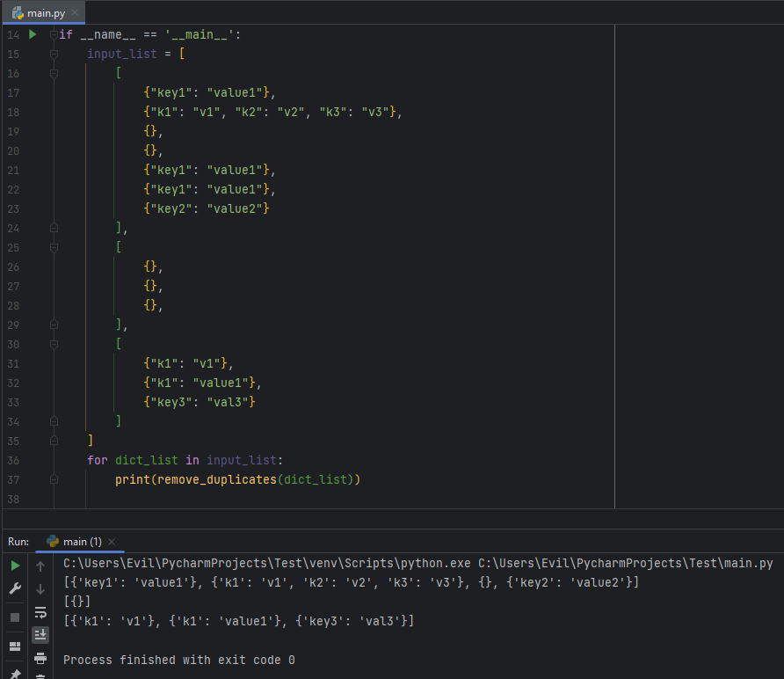
Task: Click the Python icon on the main (1) run tab
Action: point(53,542)
